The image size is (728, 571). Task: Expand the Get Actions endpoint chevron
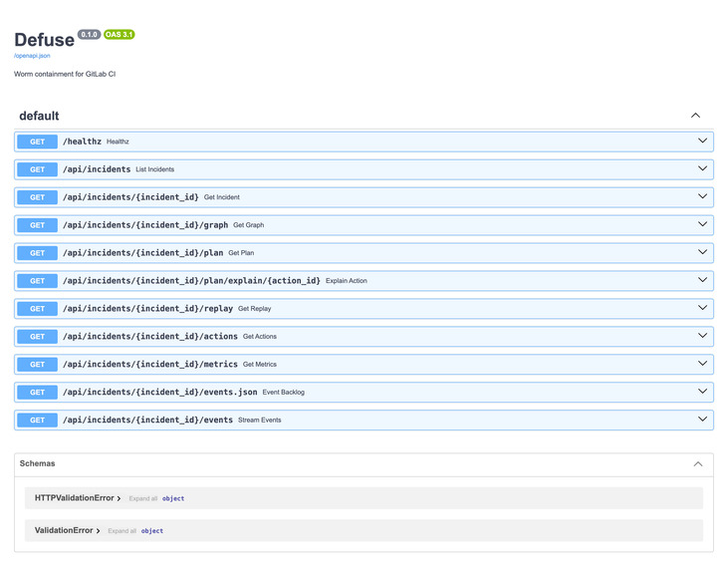[702, 336]
